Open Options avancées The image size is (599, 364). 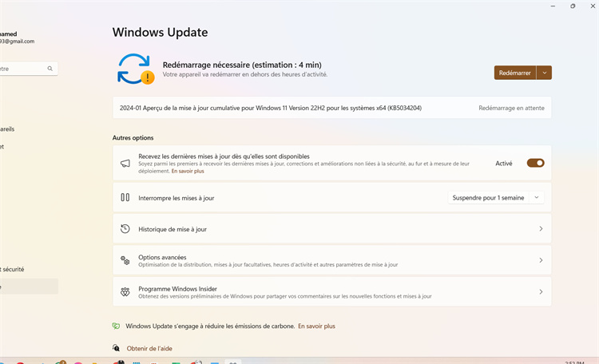click(x=332, y=260)
